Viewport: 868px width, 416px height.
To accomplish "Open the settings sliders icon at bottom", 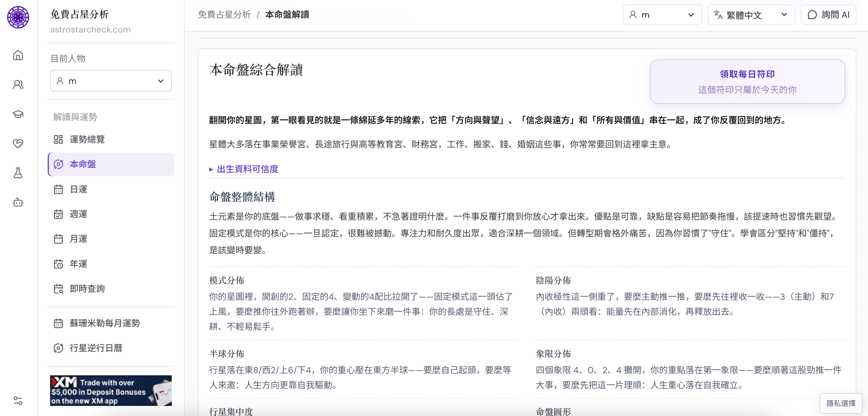I will 18,400.
